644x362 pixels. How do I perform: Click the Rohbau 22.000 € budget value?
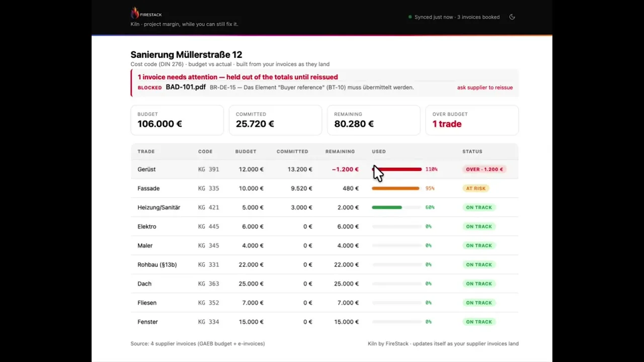coord(251,265)
